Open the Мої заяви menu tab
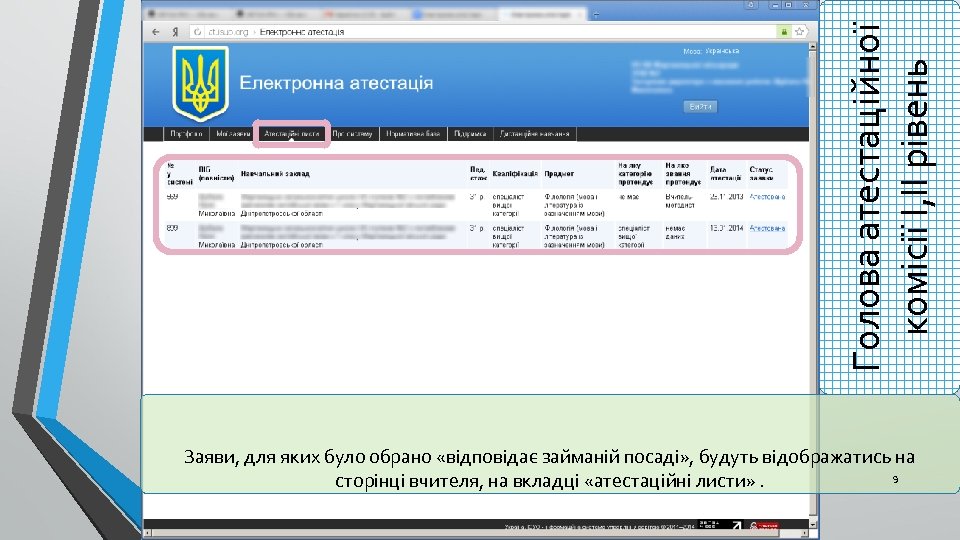Viewport: 960px width, 540px height. pos(233,133)
